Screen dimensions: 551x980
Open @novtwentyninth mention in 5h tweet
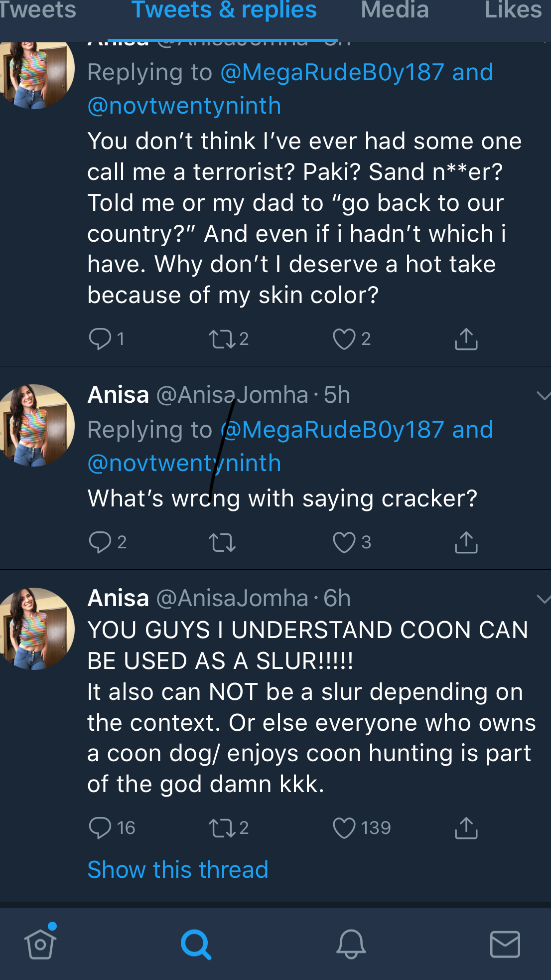click(184, 463)
